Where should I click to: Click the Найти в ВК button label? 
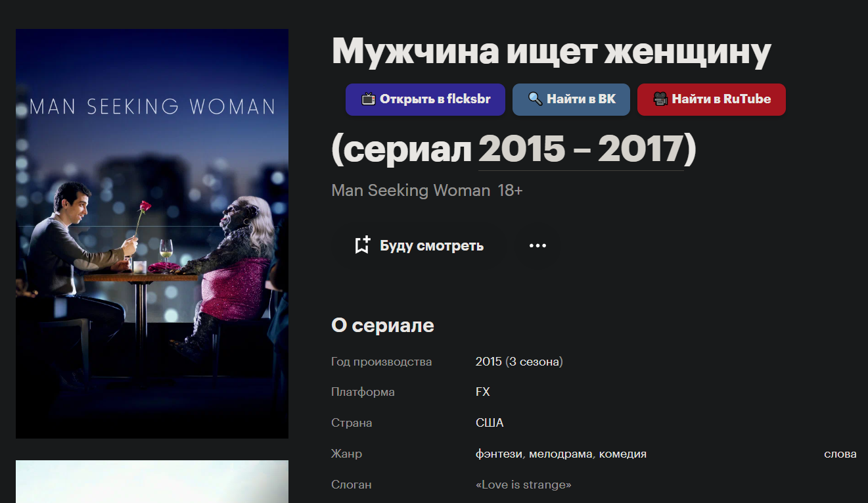click(582, 99)
